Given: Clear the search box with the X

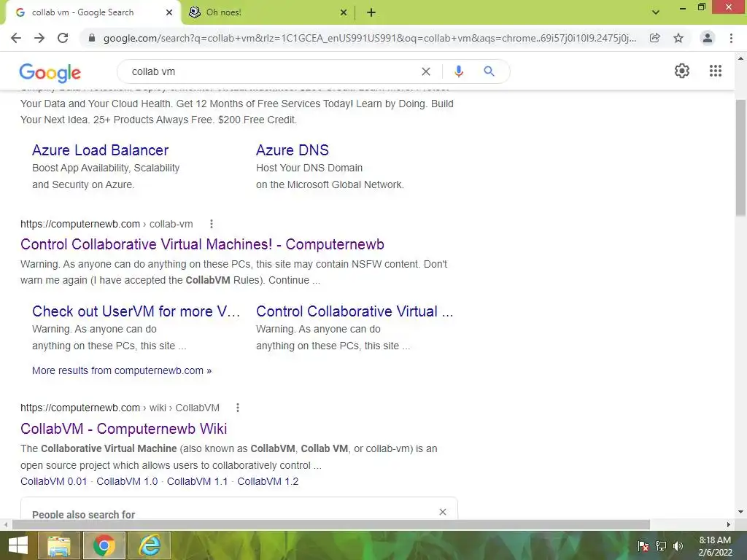Looking at the screenshot, I should (426, 71).
